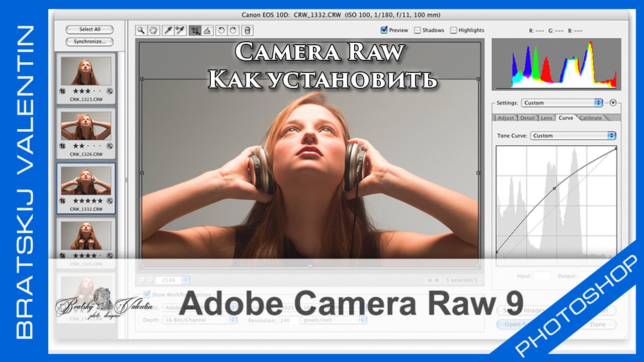644x362 pixels.
Task: Select the Straighten tool
Action: click(x=207, y=31)
